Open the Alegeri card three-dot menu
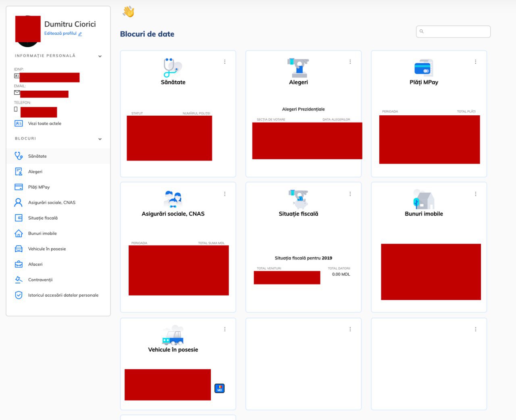 tap(350, 62)
